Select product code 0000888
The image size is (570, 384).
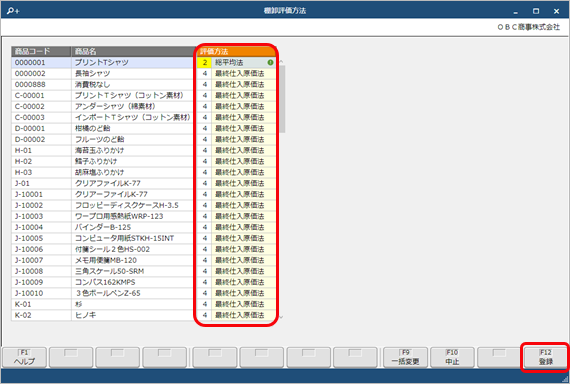click(30, 84)
